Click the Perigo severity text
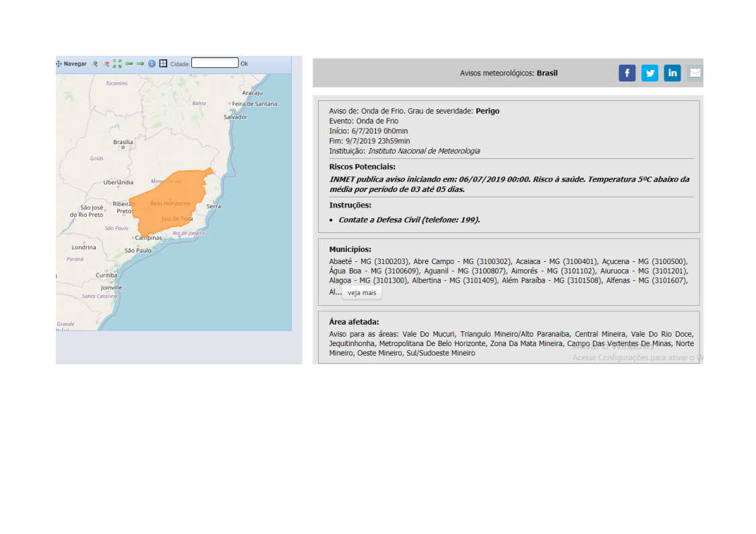The image size is (756, 534). point(487,111)
